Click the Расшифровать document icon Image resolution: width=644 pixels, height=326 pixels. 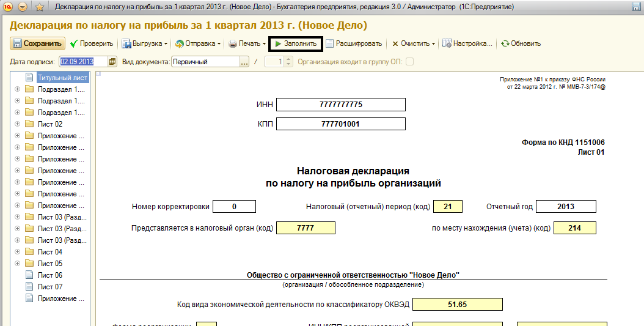point(329,43)
